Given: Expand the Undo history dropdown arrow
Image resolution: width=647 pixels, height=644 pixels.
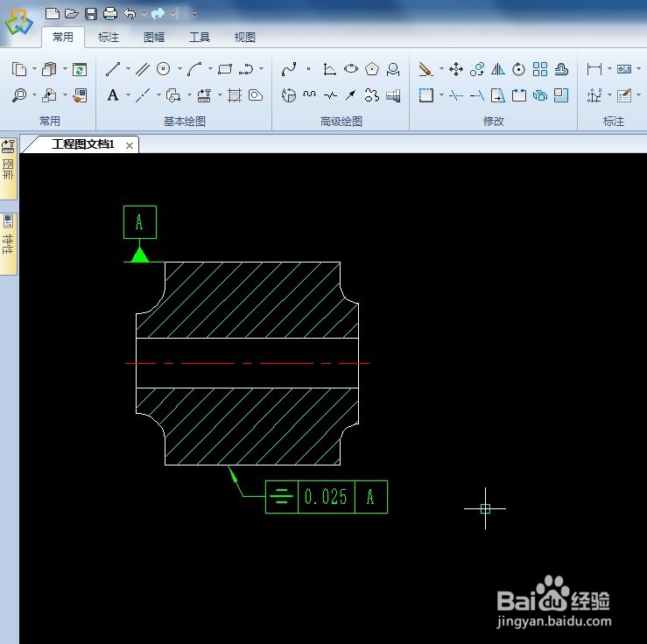Looking at the screenshot, I should [x=144, y=14].
